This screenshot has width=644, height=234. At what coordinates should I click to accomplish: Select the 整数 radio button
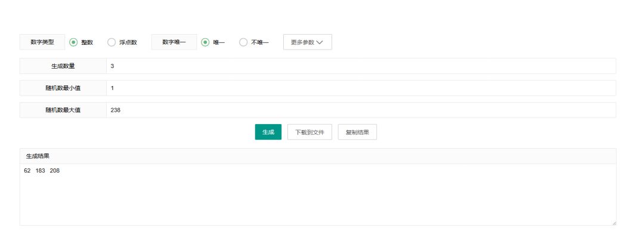[x=73, y=42]
